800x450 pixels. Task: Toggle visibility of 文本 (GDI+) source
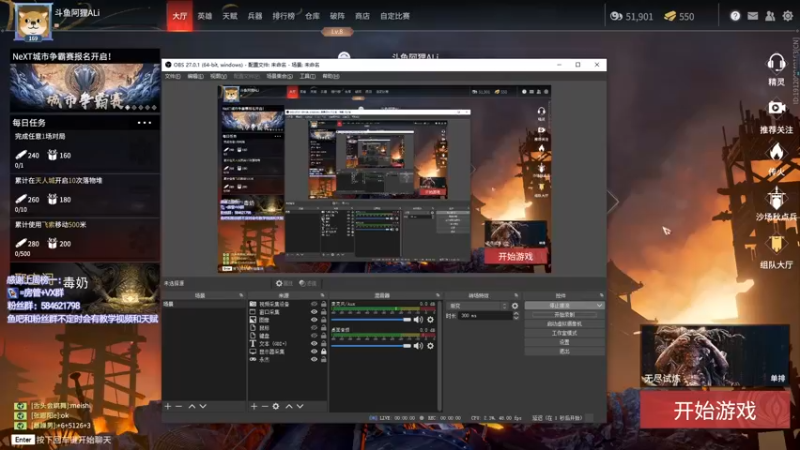coord(314,344)
